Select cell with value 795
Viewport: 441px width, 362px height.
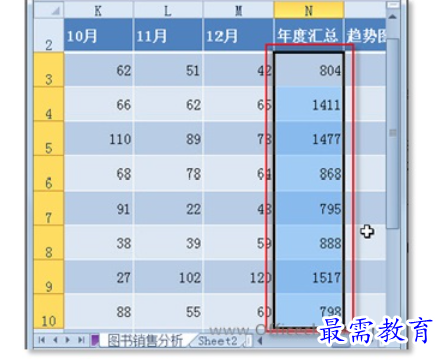click(x=309, y=208)
